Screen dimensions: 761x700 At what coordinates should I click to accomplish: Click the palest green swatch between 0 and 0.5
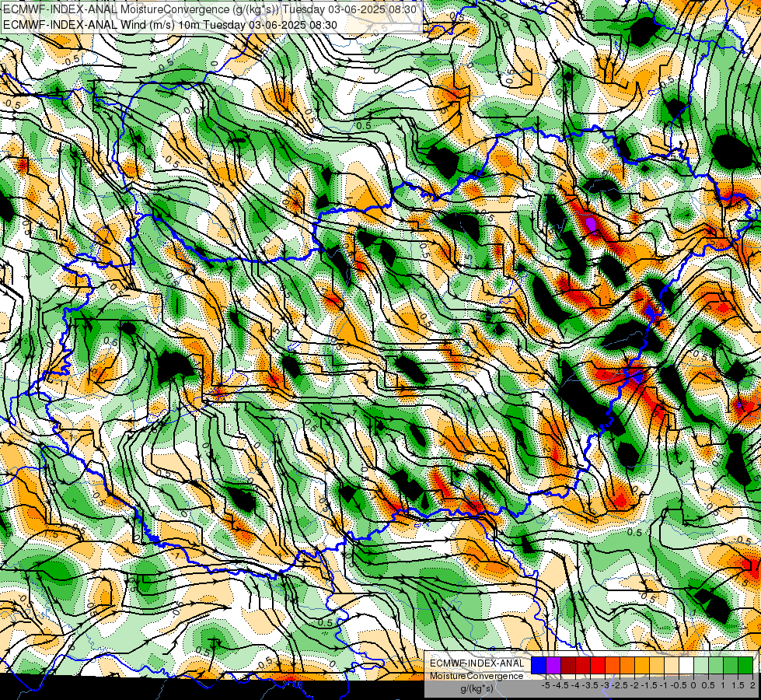701,666
